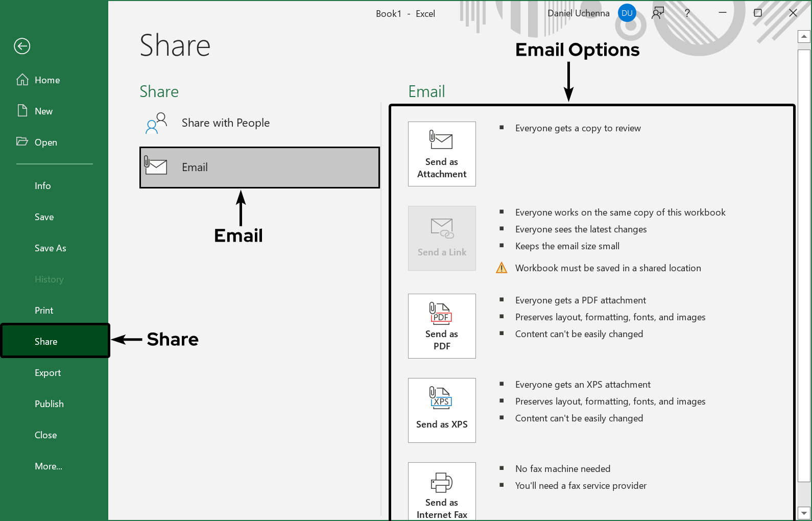Minimize the Excel window
Screen dimensions: 812x521
[723, 13]
